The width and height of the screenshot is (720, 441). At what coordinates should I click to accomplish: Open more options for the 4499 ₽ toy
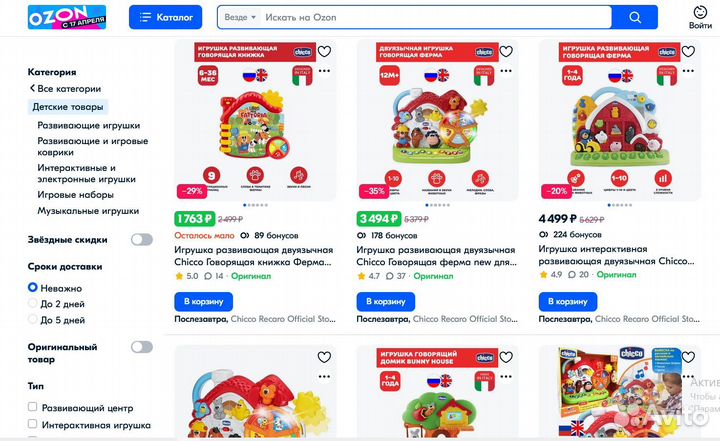(x=688, y=71)
